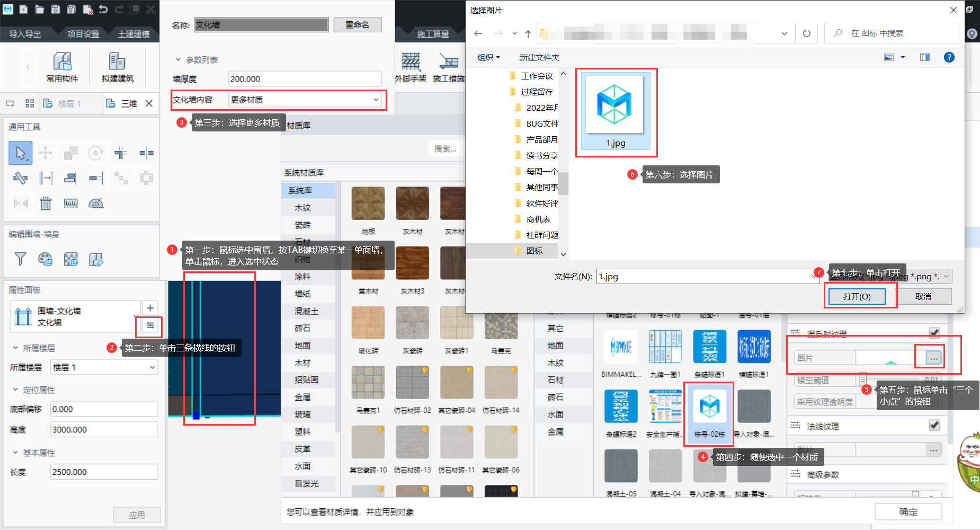Select the arrow pointer tool in 通用工具
Screen dimensions: 980x530
pos(20,153)
